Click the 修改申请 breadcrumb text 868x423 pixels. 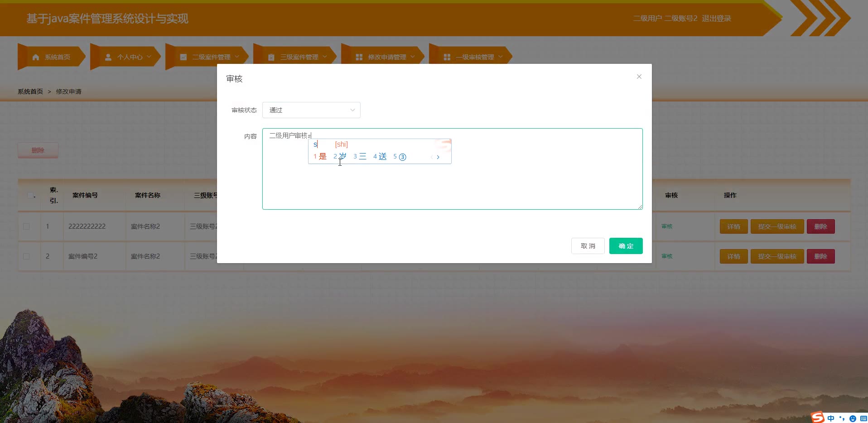[68, 91]
